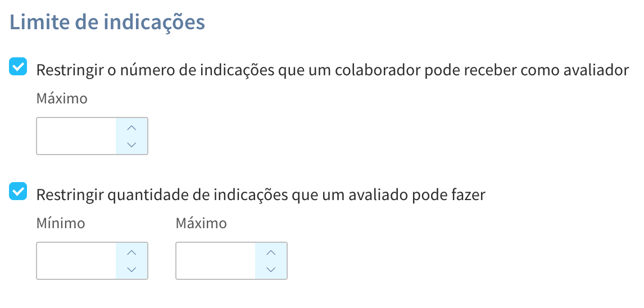The image size is (644, 308).
Task: Uncheck the restriction on indicações an avaliado makes
Action: point(19,193)
